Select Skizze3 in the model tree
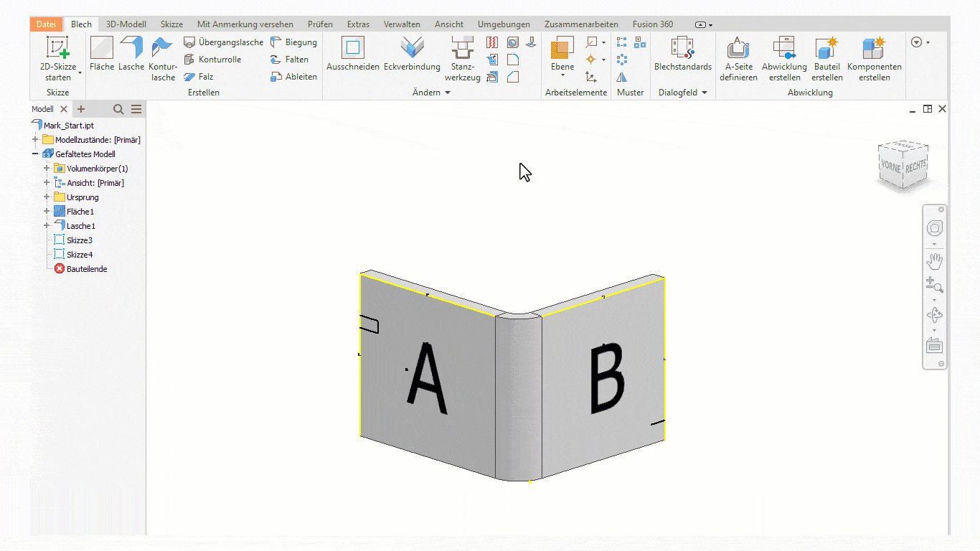Screen dimensions: 980x551 click(x=79, y=240)
